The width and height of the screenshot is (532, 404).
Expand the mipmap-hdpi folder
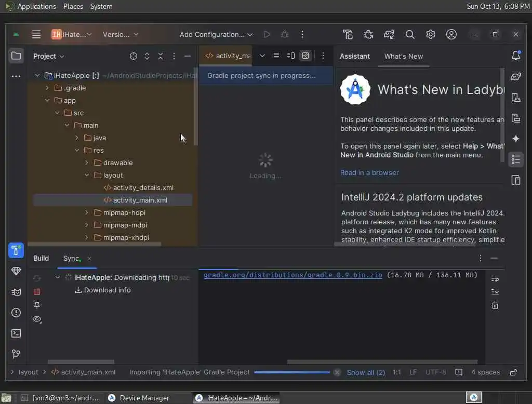pos(87,213)
